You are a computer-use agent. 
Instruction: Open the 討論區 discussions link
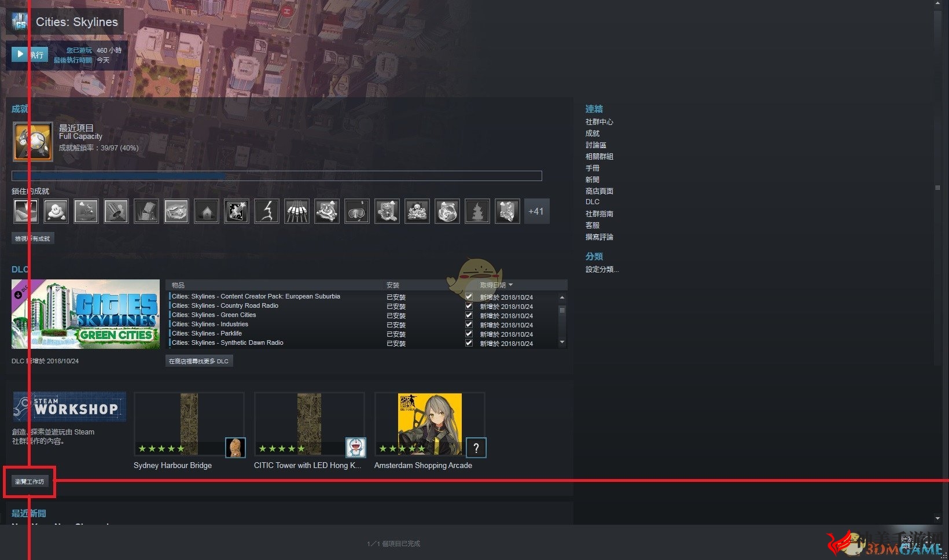tap(595, 145)
